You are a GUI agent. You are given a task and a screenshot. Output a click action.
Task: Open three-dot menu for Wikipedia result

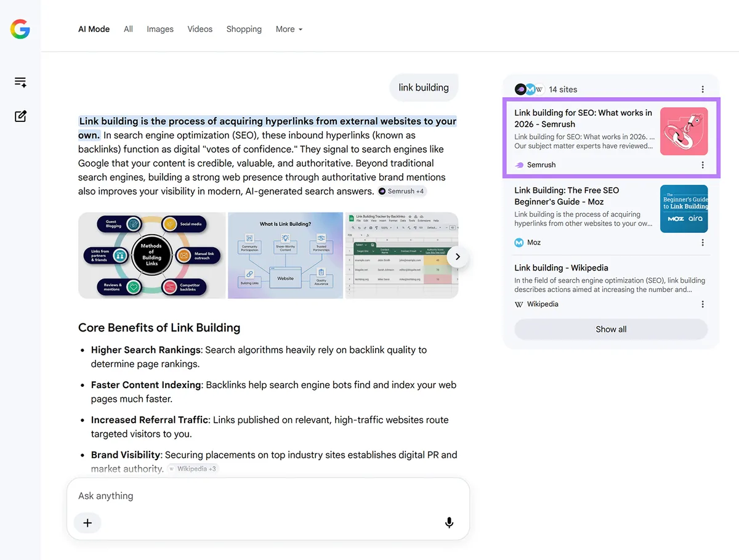(x=703, y=304)
